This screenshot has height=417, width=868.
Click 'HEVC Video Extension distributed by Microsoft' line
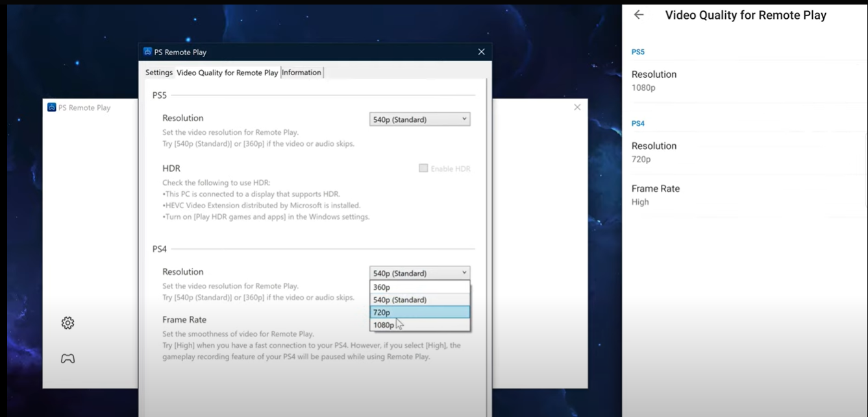click(x=261, y=206)
